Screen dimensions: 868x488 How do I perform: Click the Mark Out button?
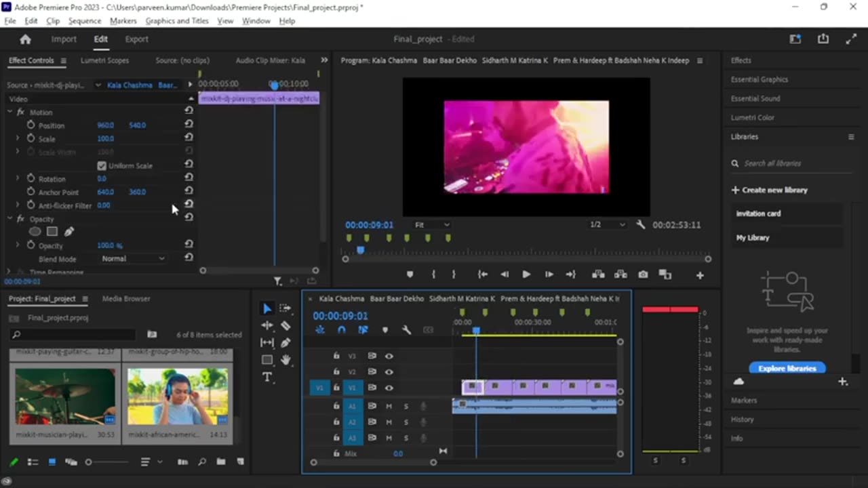(454, 274)
